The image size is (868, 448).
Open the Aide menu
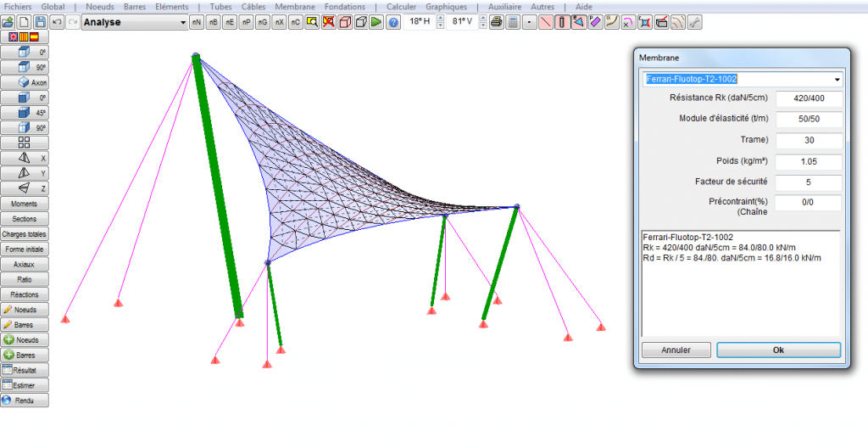click(584, 7)
